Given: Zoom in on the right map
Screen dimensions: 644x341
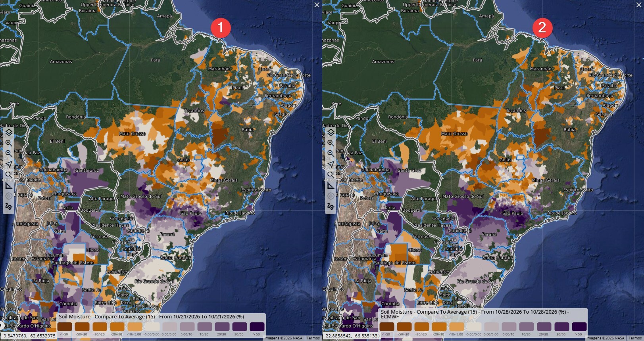Looking at the screenshot, I should (331, 143).
